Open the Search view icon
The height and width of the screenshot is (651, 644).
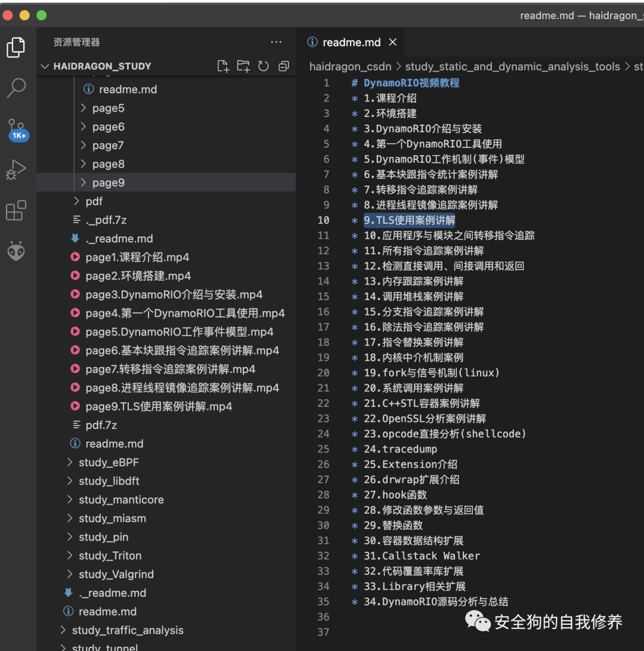pos(16,88)
